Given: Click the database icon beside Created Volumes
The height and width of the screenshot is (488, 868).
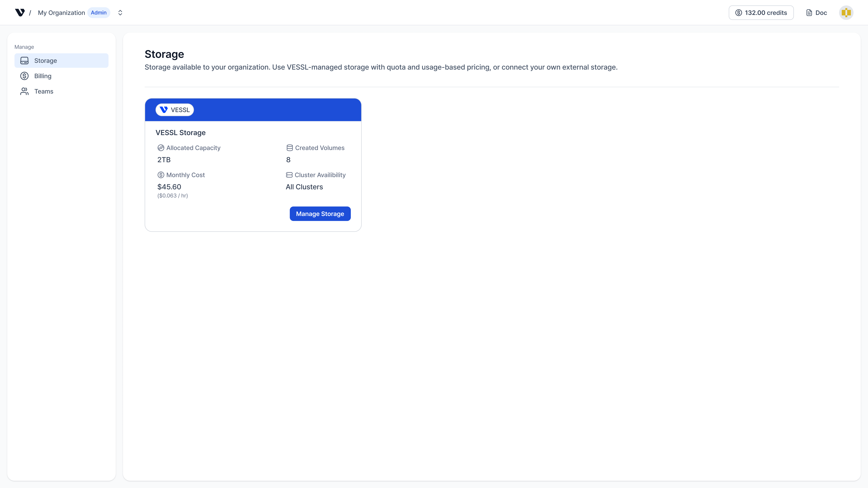Looking at the screenshot, I should [x=289, y=148].
